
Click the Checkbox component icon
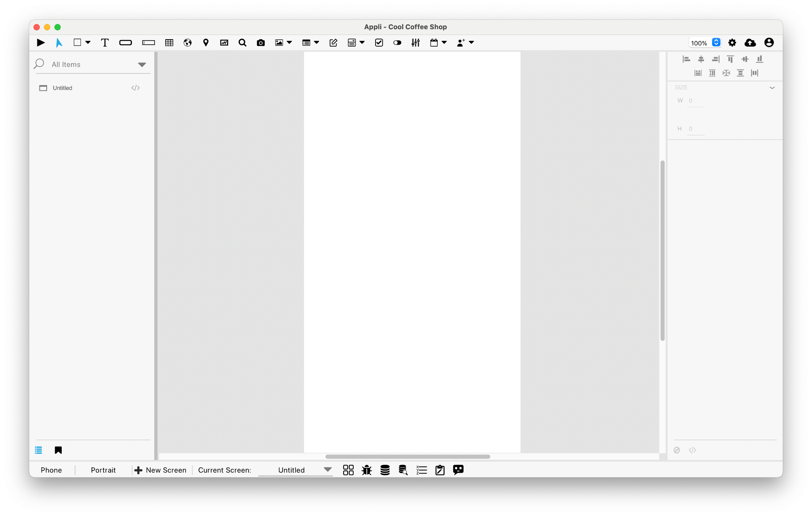pos(379,43)
